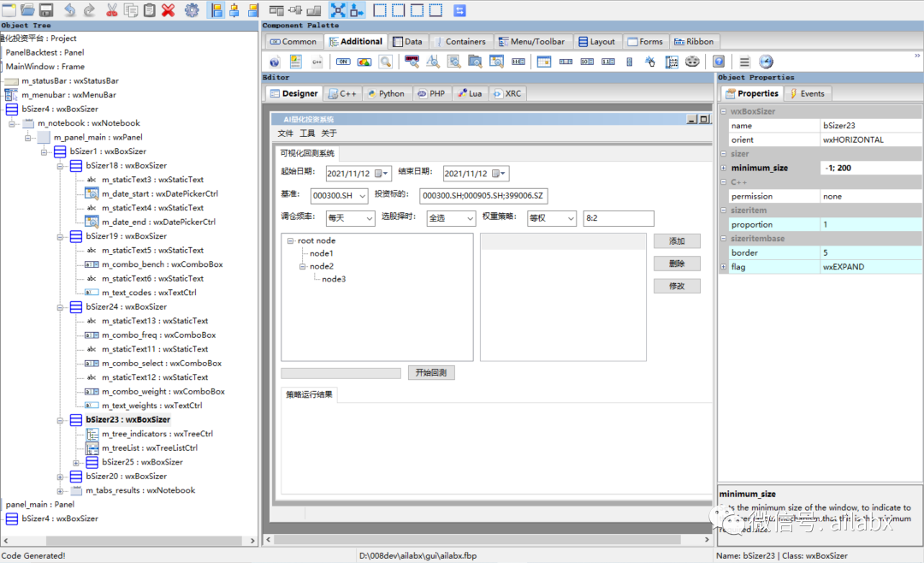The height and width of the screenshot is (563, 924).
Task: Add an ON toggle button component
Action: (x=343, y=62)
